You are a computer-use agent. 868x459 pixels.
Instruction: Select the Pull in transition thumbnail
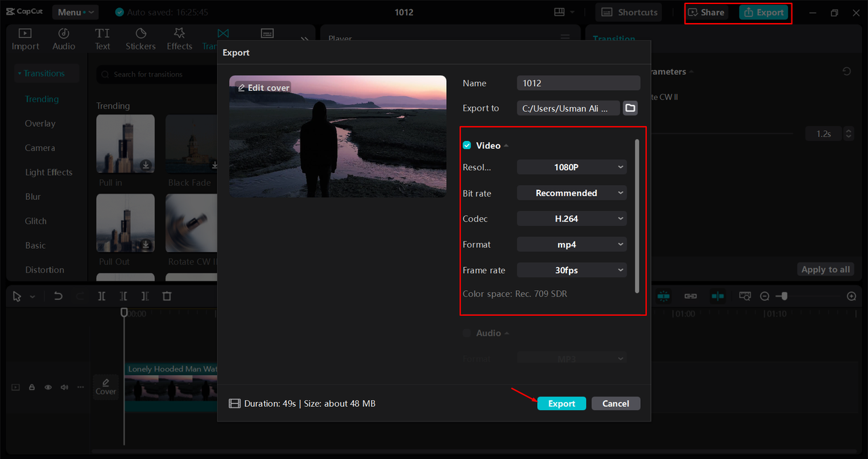pos(125,144)
